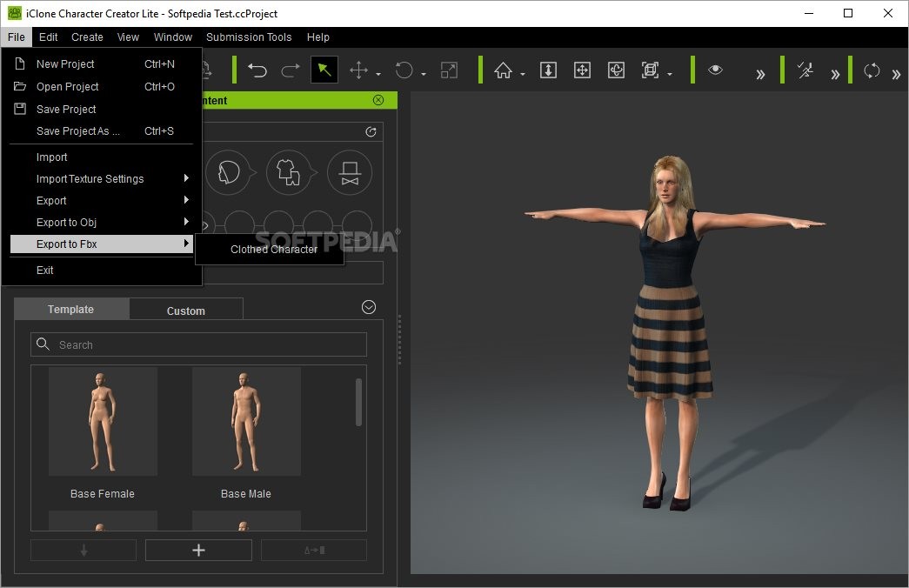
Task: Select the hat and bowtie accessories icon
Action: [350, 172]
